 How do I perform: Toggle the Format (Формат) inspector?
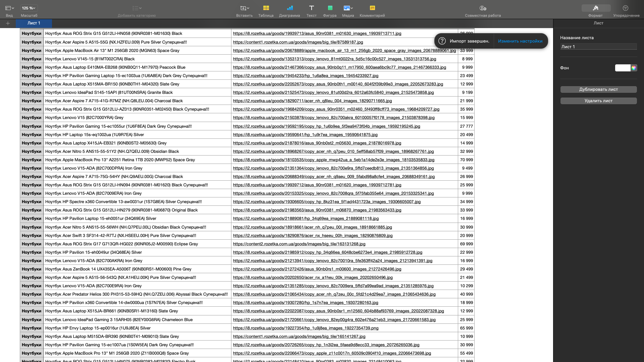tap(595, 11)
